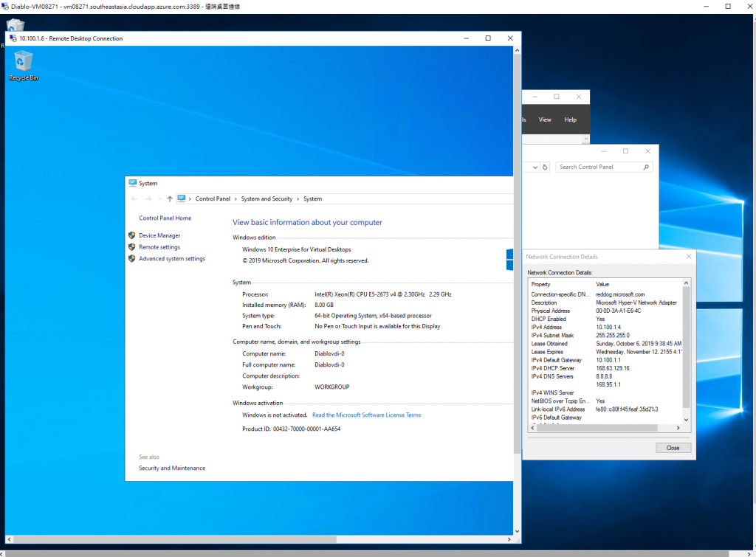Image resolution: width=756 pixels, height=557 pixels.
Task: Click the Device Manager shield icon
Action: [x=132, y=235]
